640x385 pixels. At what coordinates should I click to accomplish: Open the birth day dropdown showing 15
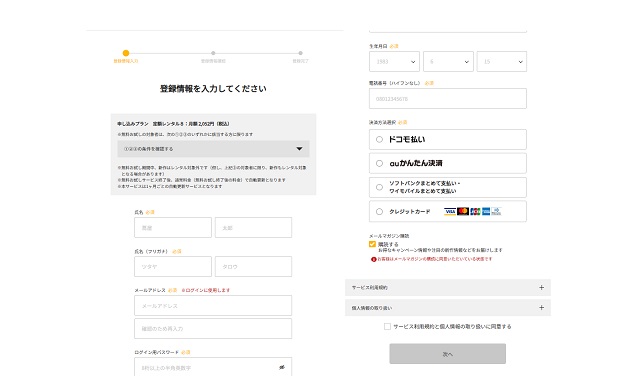coord(502,62)
